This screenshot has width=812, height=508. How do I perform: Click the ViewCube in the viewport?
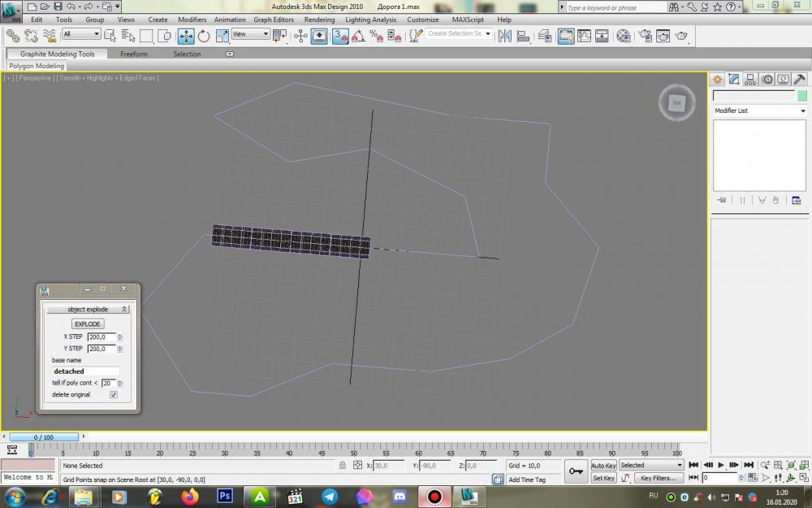(x=677, y=102)
